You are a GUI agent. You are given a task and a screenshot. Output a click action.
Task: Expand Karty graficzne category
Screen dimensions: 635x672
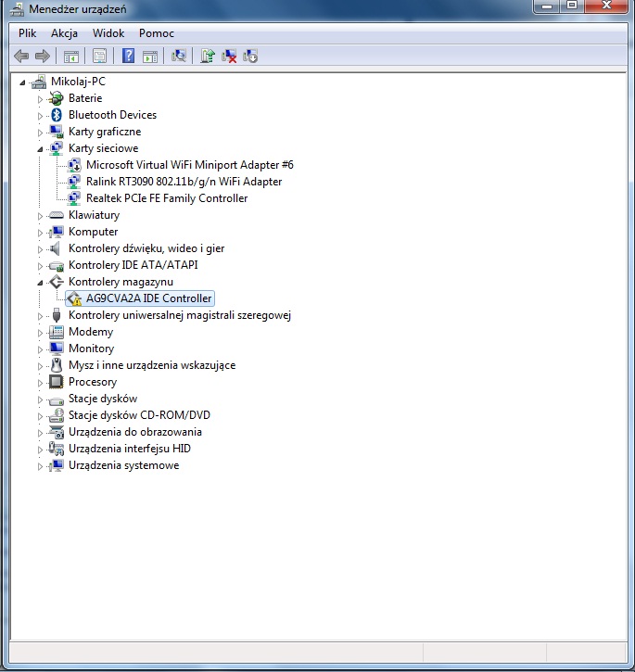click(40, 133)
